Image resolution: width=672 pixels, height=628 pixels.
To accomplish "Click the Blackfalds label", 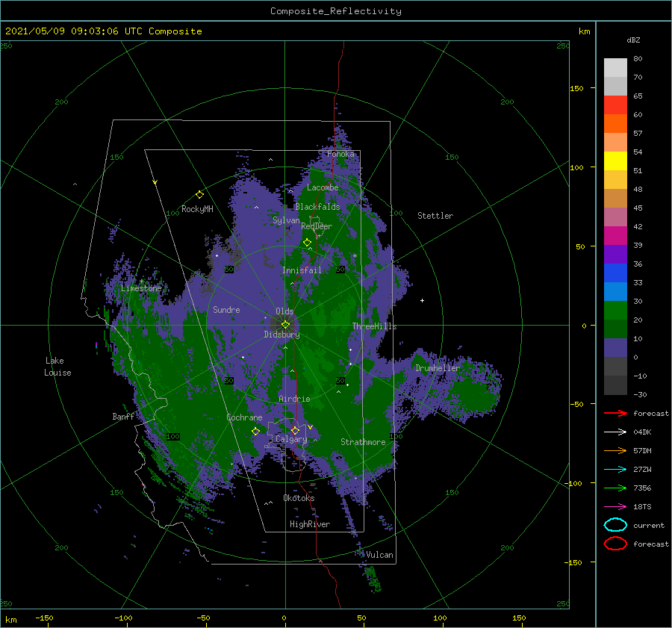I will [317, 207].
